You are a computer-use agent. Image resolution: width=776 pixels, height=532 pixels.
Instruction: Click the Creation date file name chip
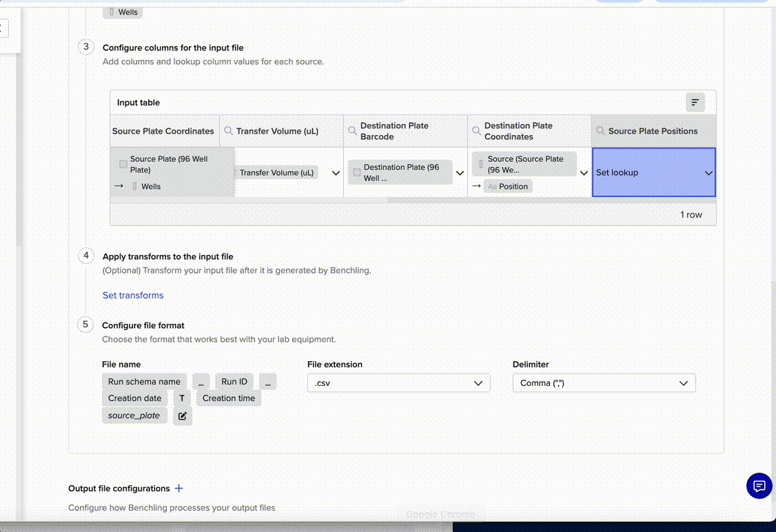click(x=134, y=398)
